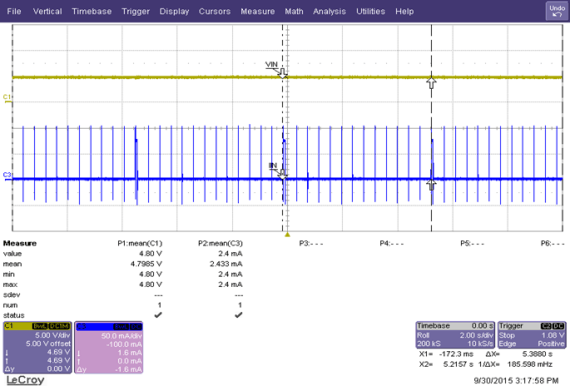This screenshot has width=570, height=386.
Task: Click the 5.00 V/div setting in C1
Action: click(52, 335)
